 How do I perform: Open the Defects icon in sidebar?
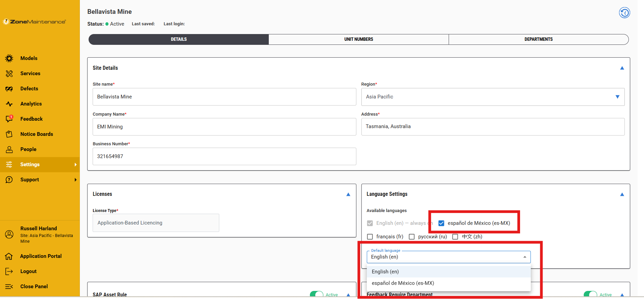coord(9,89)
